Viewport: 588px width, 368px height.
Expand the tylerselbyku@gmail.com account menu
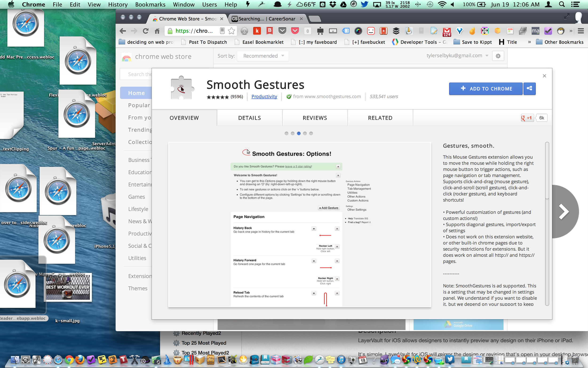pyautogui.click(x=457, y=56)
